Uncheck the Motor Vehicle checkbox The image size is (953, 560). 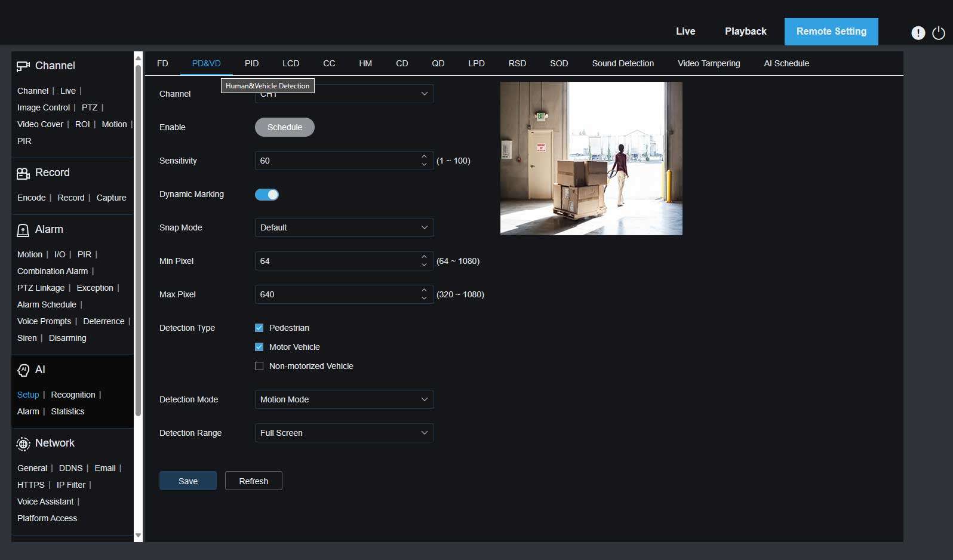[x=259, y=347]
